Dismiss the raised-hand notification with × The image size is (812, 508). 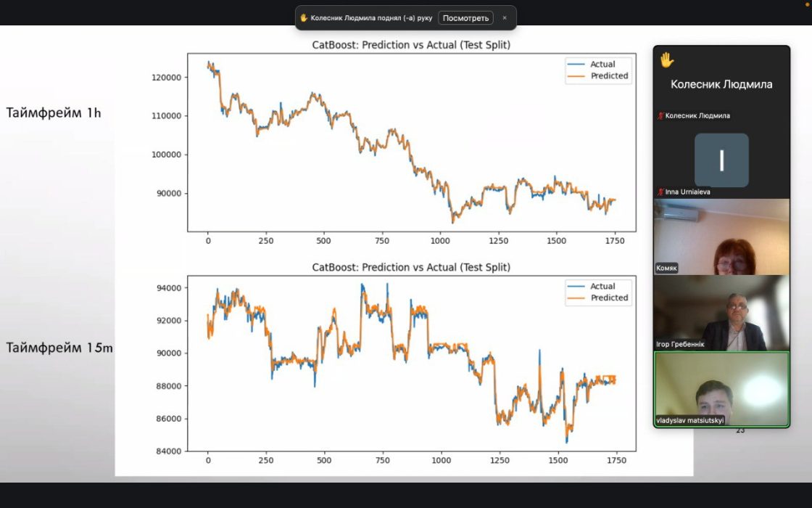[x=505, y=18]
